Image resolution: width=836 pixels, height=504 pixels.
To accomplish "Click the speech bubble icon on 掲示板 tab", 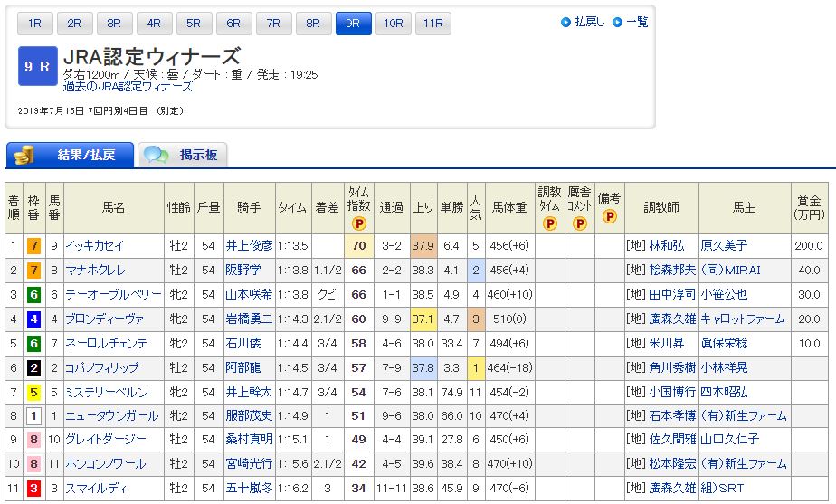I will coord(157,156).
